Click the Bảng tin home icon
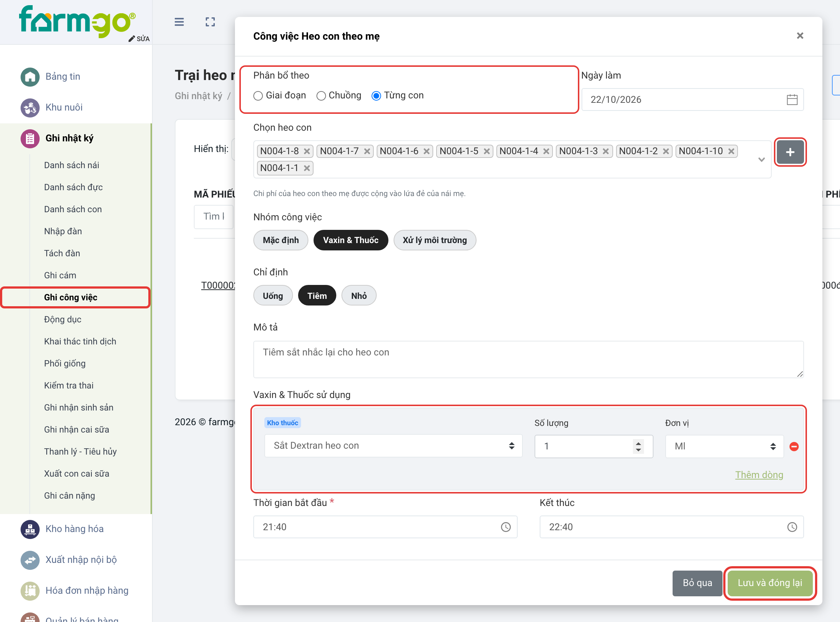840x622 pixels. [30, 77]
